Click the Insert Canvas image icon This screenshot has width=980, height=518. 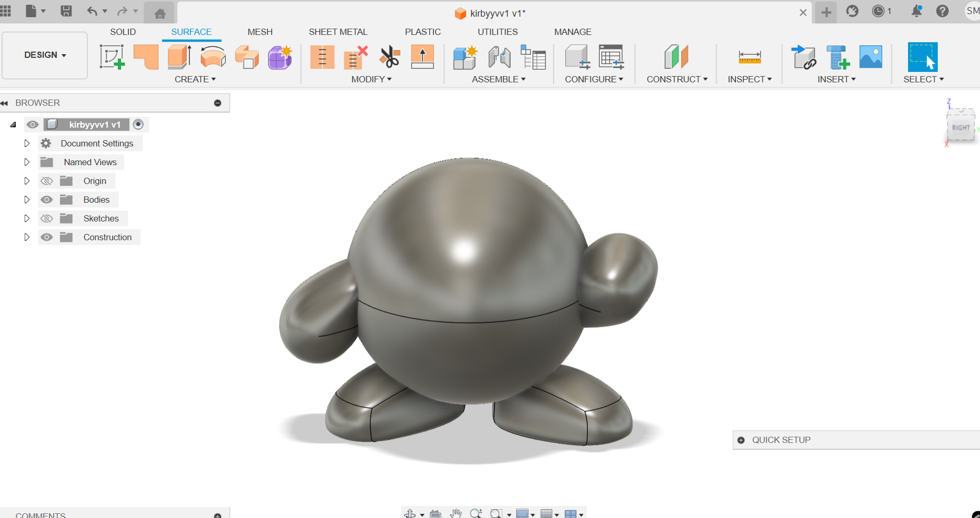871,57
